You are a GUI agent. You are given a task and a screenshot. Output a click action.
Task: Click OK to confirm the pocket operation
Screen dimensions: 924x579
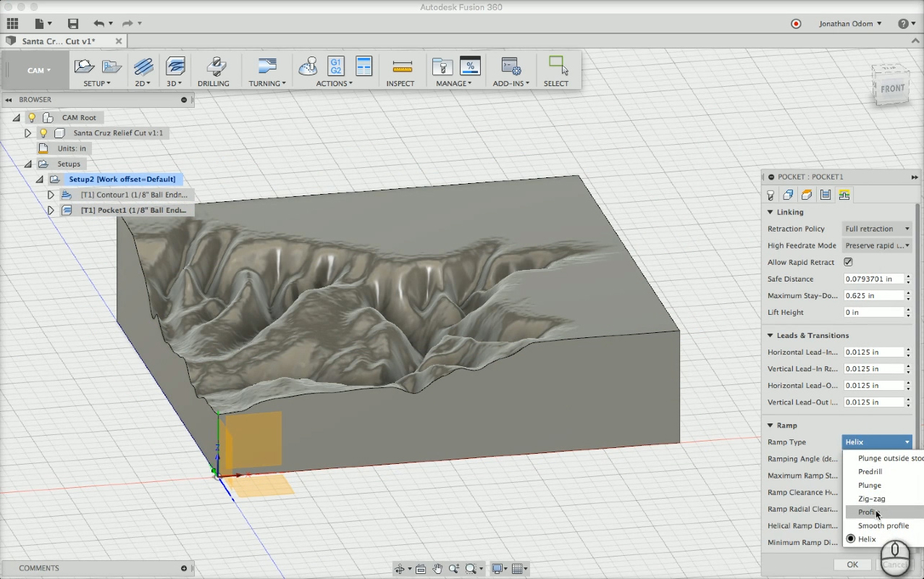[x=852, y=565]
